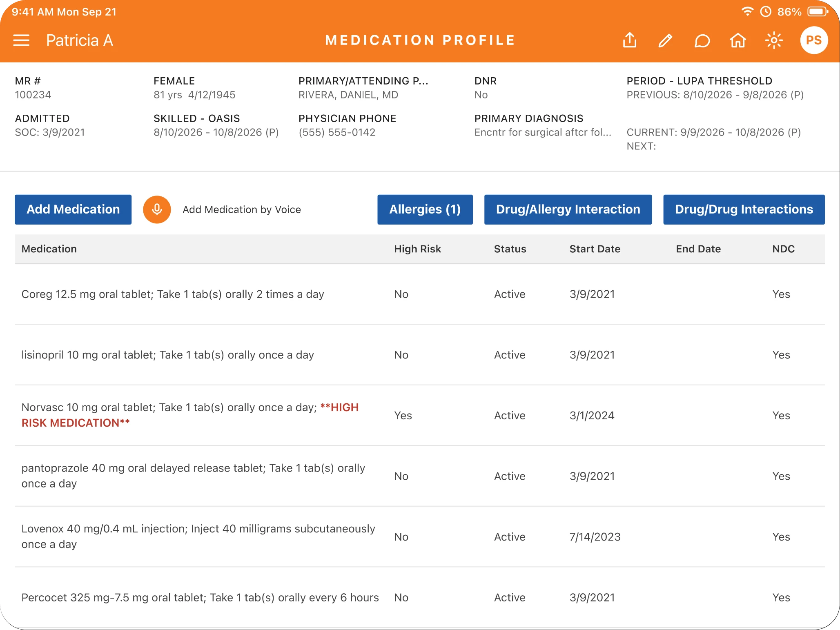Select the Medication column header

tap(49, 249)
